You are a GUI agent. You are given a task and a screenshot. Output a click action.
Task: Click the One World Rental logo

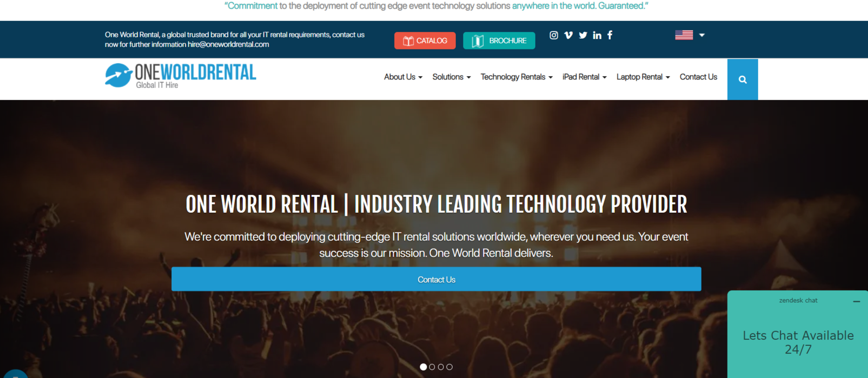point(180,75)
